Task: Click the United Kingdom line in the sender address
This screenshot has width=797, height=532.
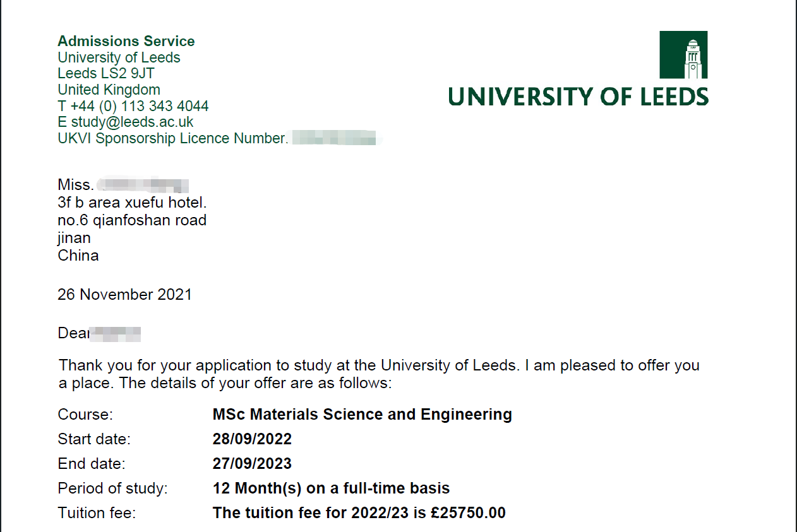Action: pyautogui.click(x=109, y=90)
